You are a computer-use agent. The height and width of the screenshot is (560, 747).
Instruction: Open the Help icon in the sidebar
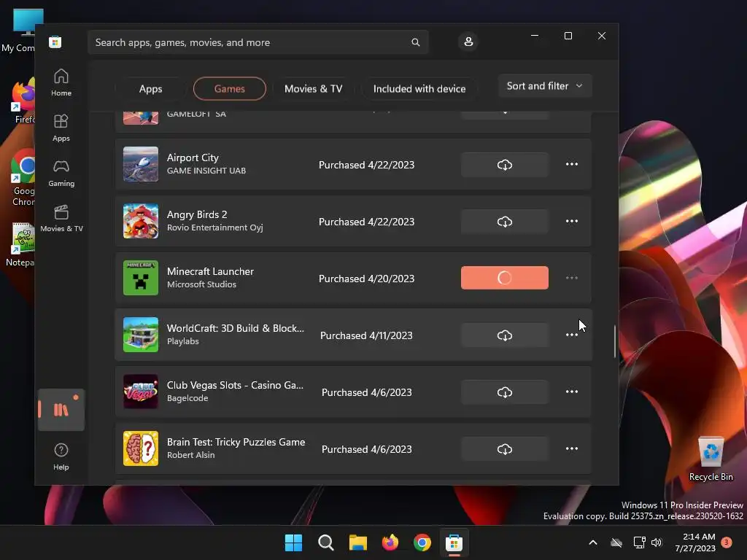[61, 456]
